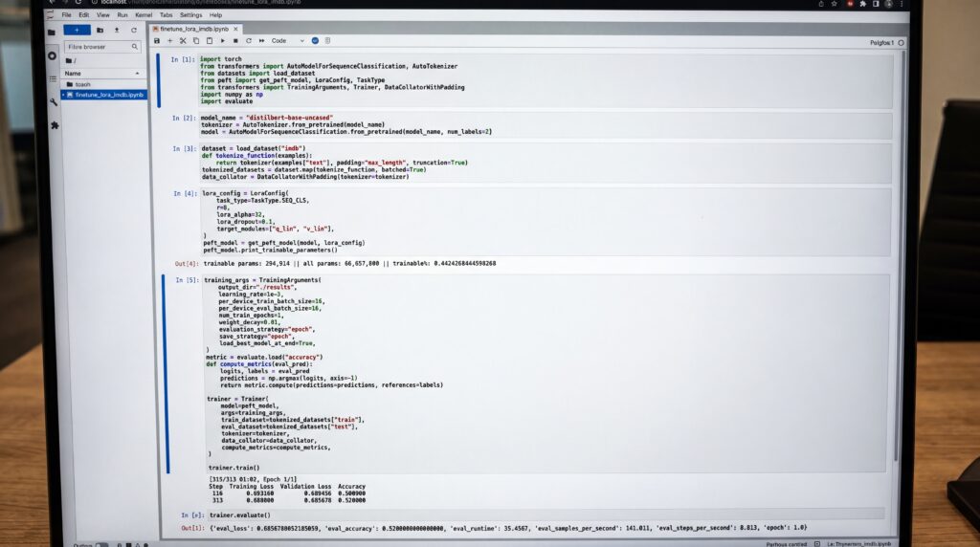Click the In [5] cell prompt
This screenshot has width=980, height=547.
point(187,280)
